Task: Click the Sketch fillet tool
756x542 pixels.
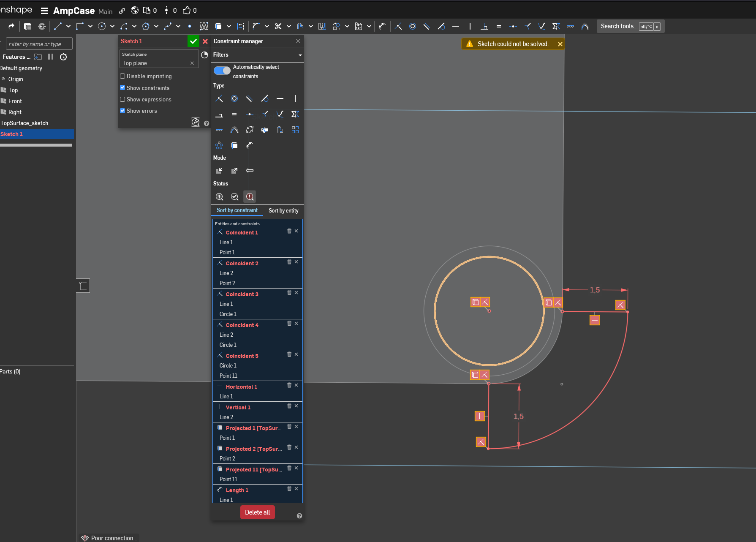Action: 256,26
